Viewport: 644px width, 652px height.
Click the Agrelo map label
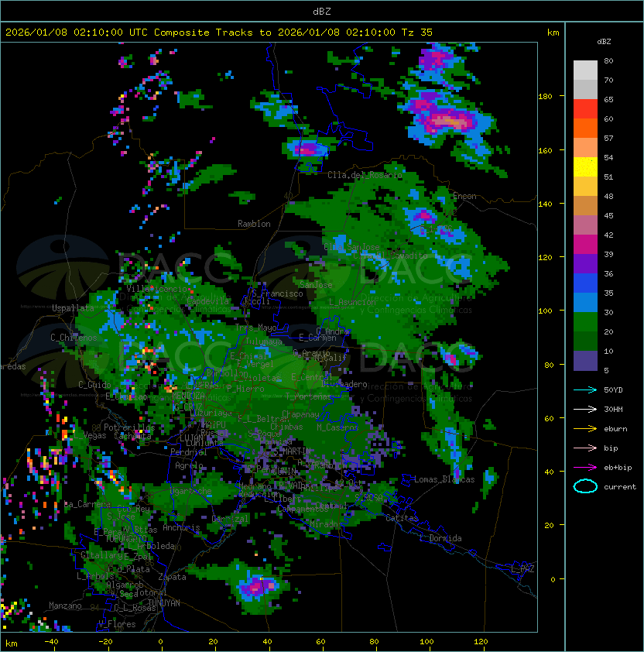(189, 465)
